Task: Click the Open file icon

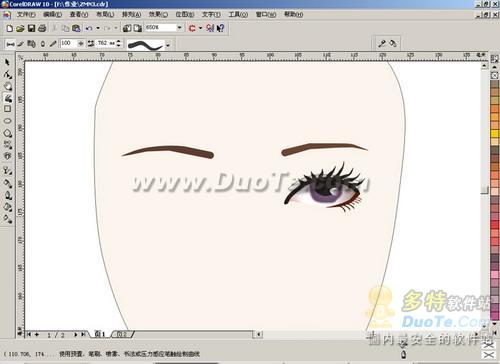Action: 20,28
